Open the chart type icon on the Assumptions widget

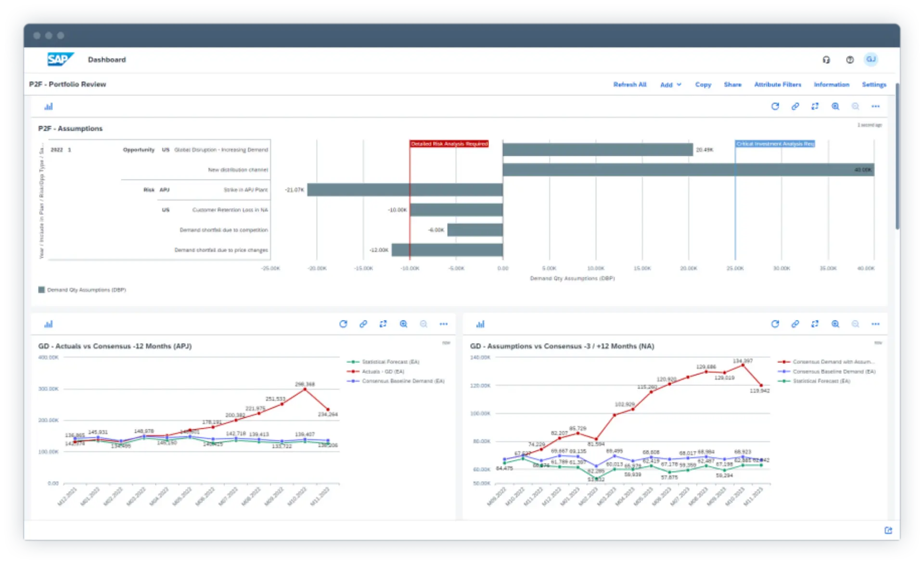coord(49,106)
